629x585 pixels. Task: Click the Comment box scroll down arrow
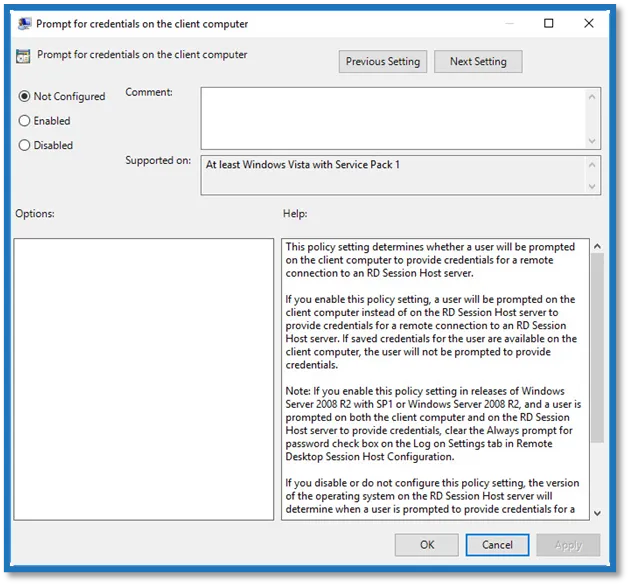click(592, 141)
